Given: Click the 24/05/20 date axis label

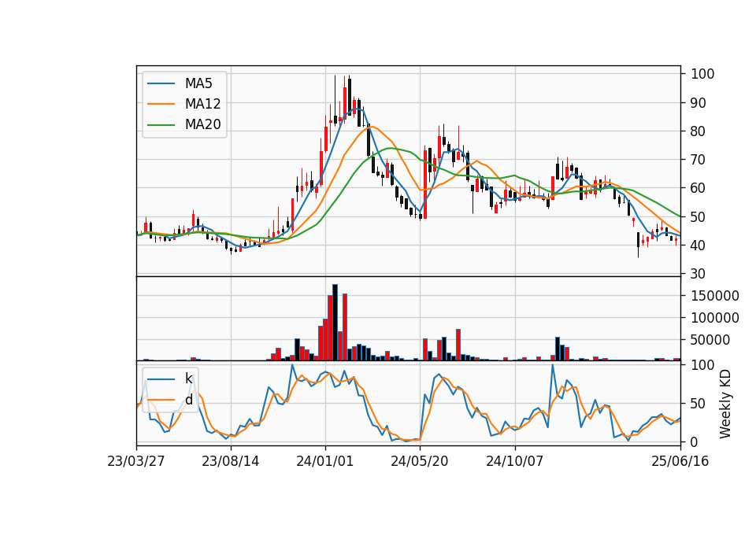Looking at the screenshot, I should 420,461.
